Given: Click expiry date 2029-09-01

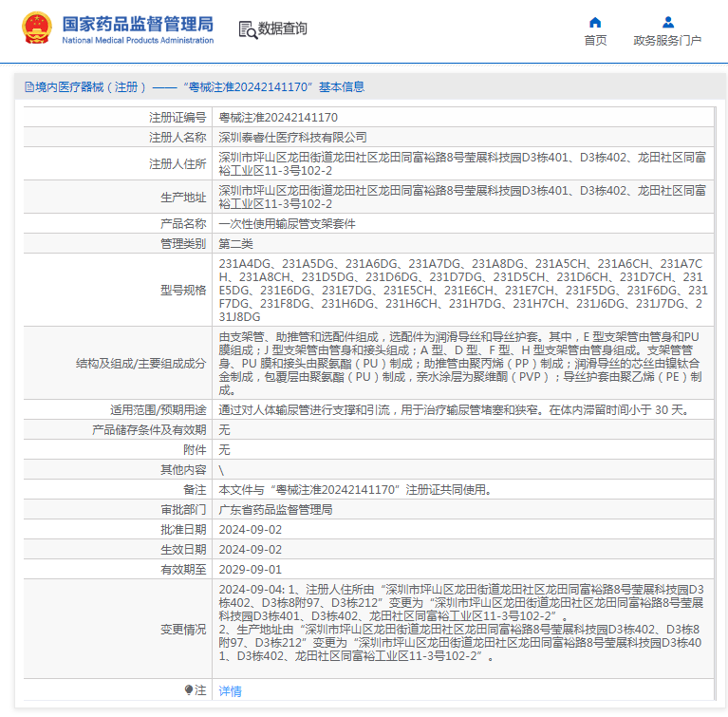Looking at the screenshot, I should click(x=251, y=570).
